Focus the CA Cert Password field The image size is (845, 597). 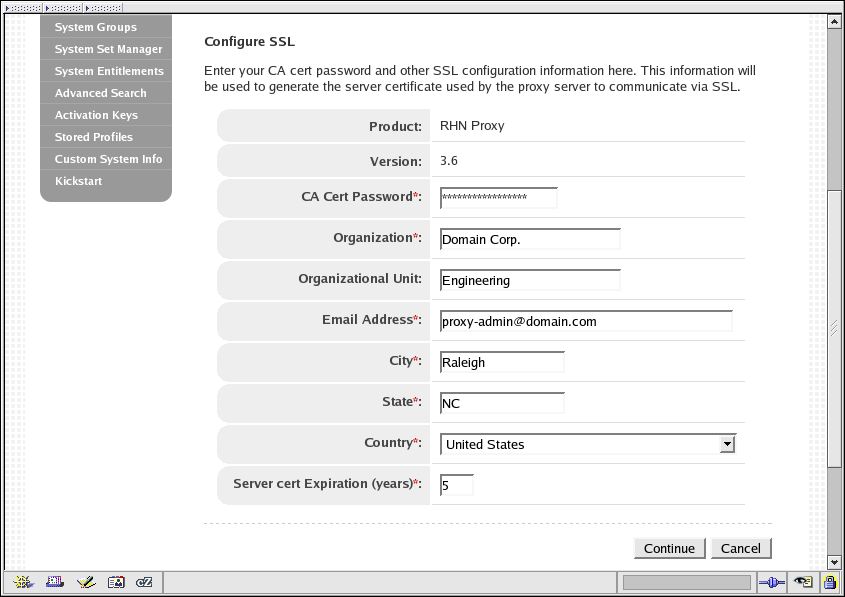498,198
